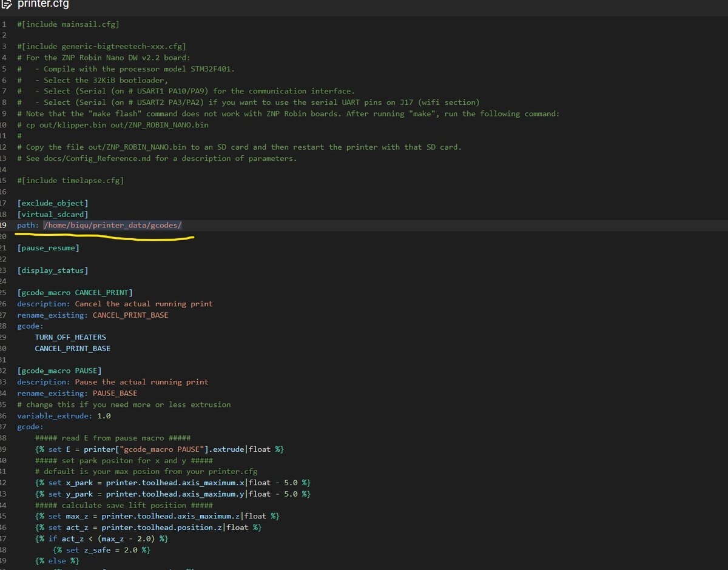Click 'description: Pause the actual running print'
728x570 pixels.
coord(112,382)
